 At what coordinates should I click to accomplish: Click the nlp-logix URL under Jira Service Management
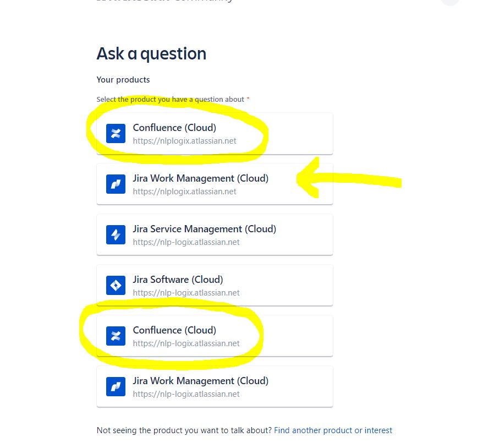186,242
